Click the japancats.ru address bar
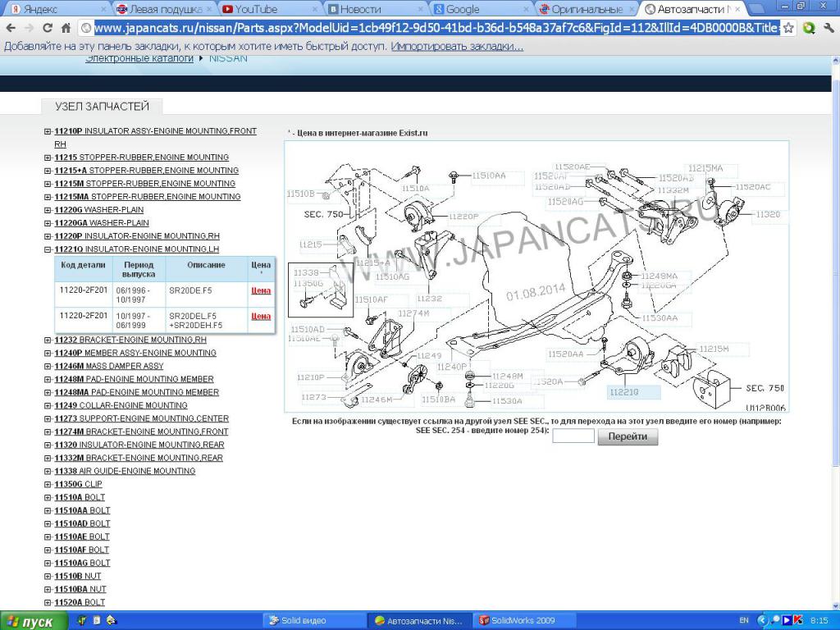Image resolution: width=840 pixels, height=630 pixels. (x=436, y=28)
